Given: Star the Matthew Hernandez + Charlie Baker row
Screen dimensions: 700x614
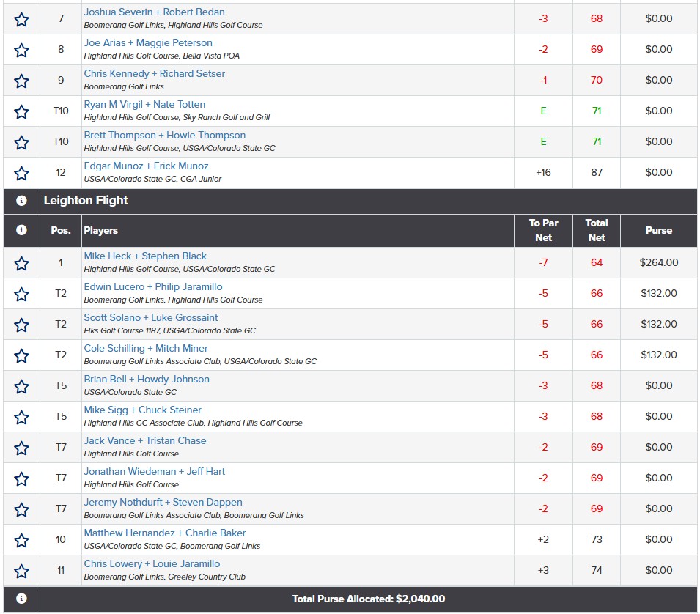Looking at the screenshot, I should (x=21, y=541).
